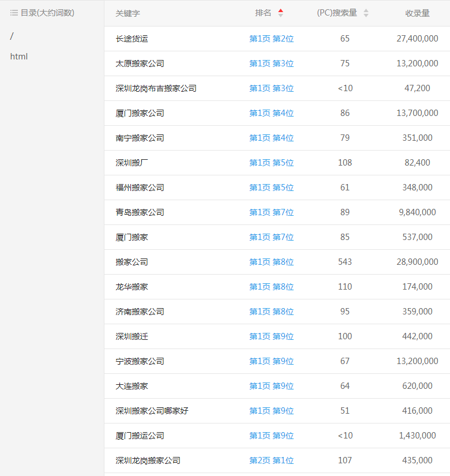Click the list icon beside 目录(大约词数)

(x=14, y=13)
